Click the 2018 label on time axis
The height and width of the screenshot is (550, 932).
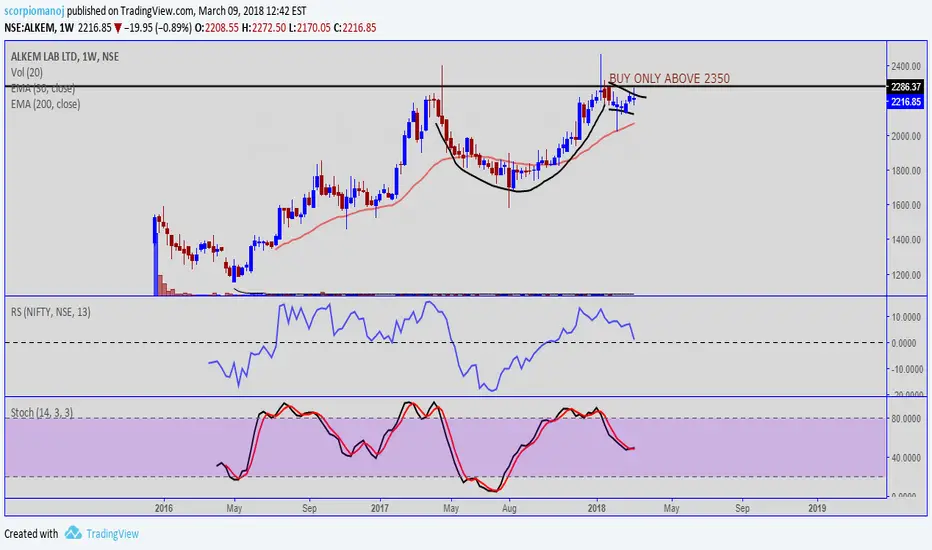coord(597,508)
